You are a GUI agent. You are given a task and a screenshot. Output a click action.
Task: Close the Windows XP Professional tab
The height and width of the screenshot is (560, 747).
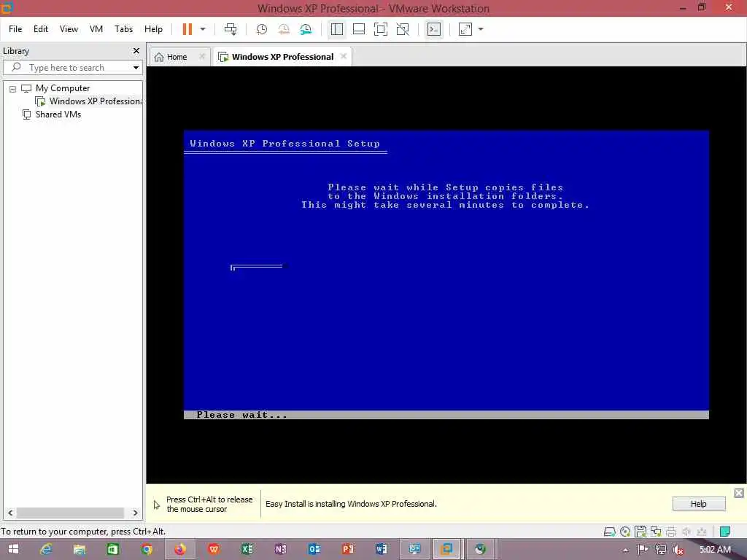[344, 56]
